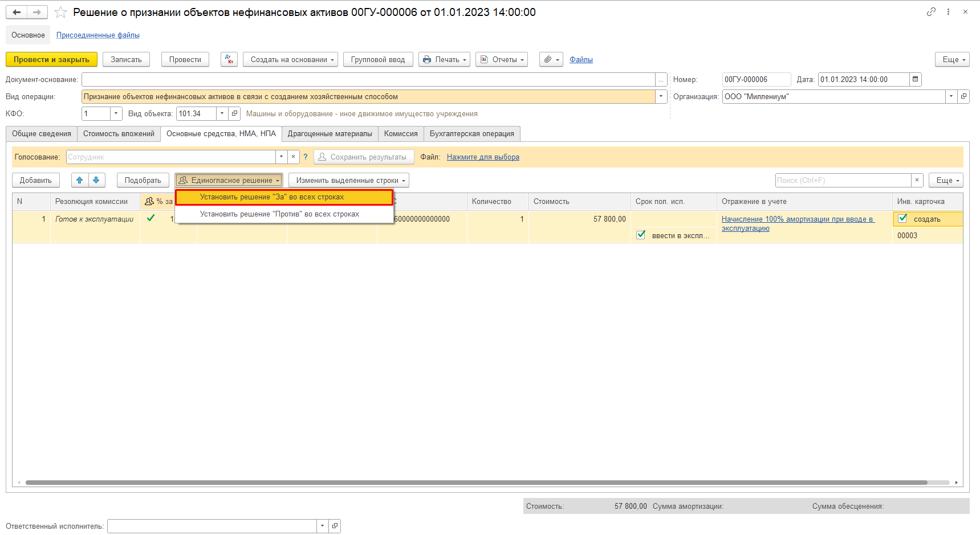Viewport: 980px width, 535px height.
Task: Switch to the Общие сведения tab
Action: click(42, 134)
